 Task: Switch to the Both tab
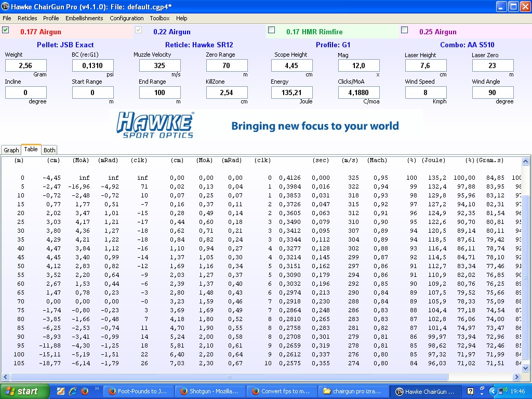coord(49,150)
